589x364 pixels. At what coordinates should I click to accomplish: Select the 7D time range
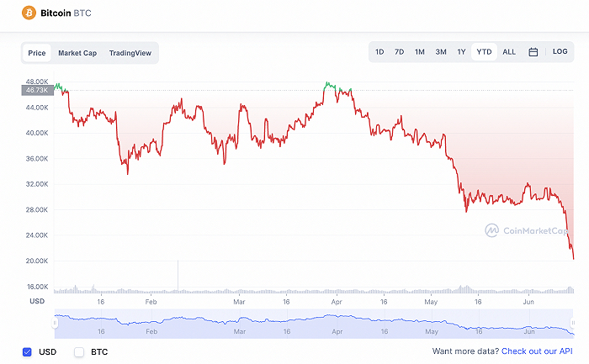tap(399, 52)
